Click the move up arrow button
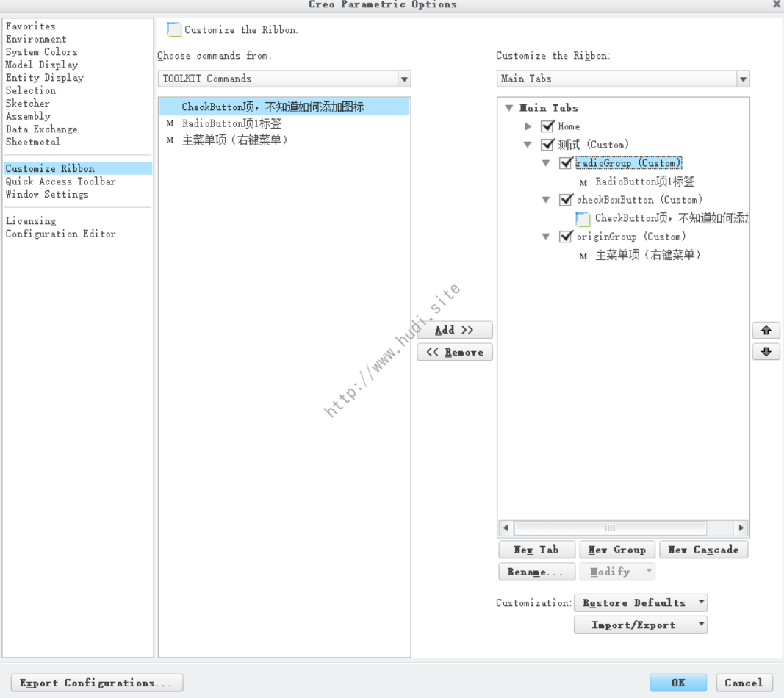 766,330
